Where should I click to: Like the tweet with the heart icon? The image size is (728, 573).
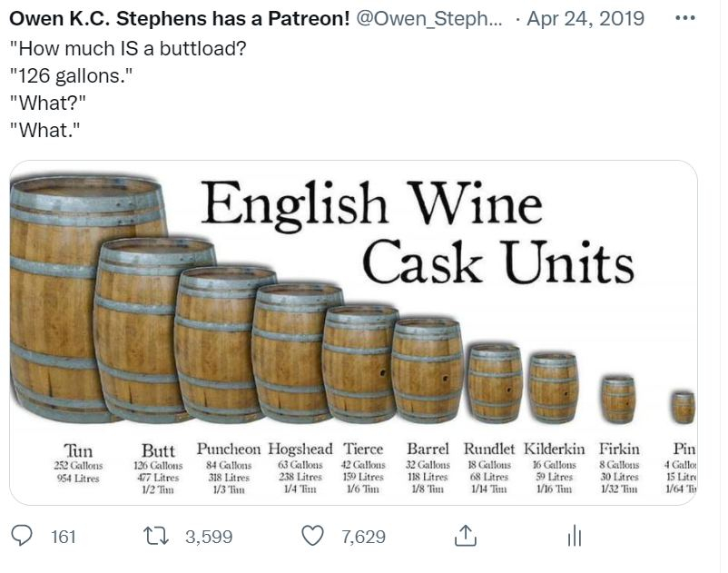(314, 537)
